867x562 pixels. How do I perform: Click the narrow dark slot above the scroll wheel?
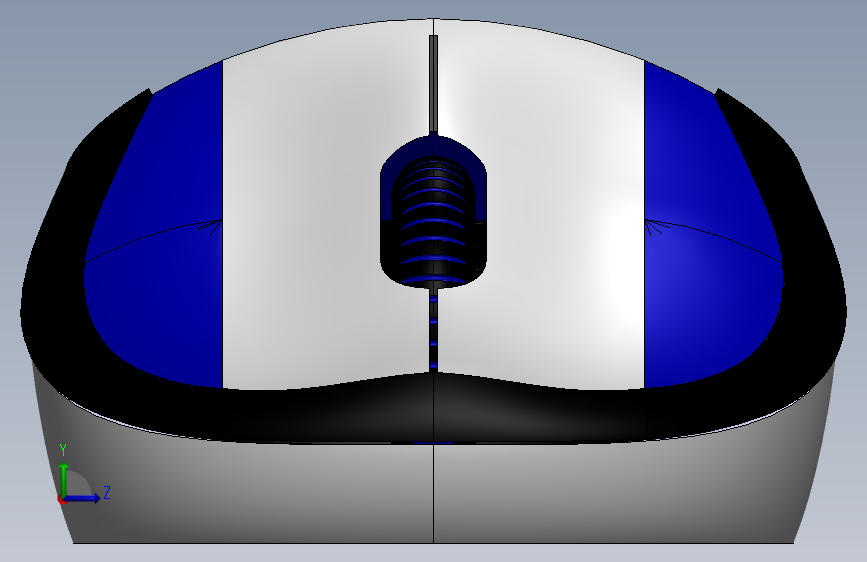(x=434, y=84)
